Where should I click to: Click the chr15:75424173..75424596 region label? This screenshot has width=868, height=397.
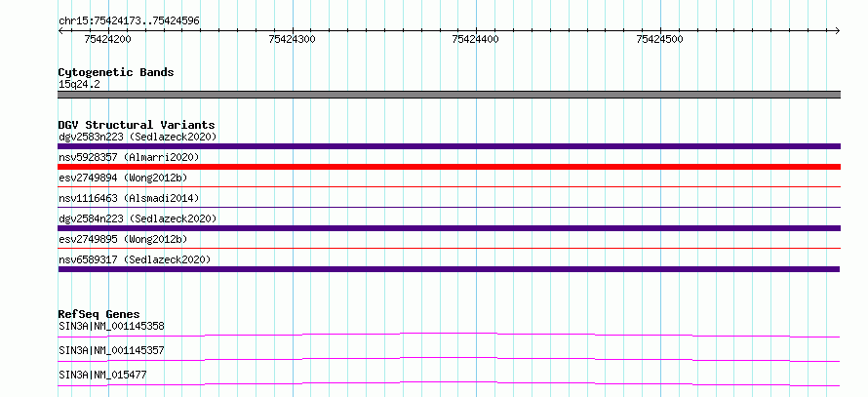(129, 21)
